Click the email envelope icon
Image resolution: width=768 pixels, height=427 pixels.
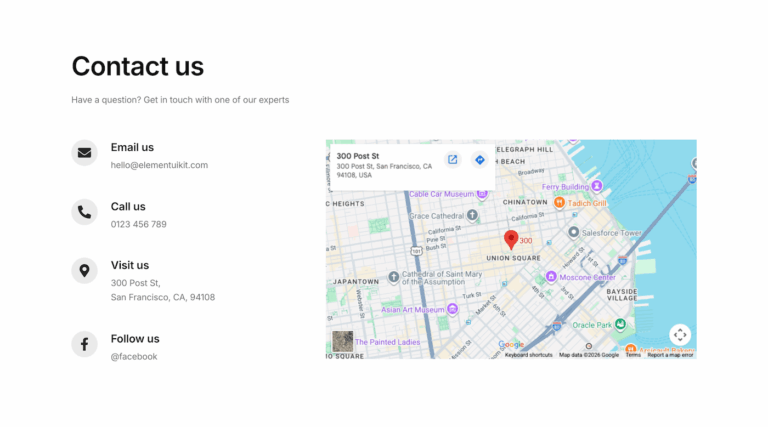[84, 153]
